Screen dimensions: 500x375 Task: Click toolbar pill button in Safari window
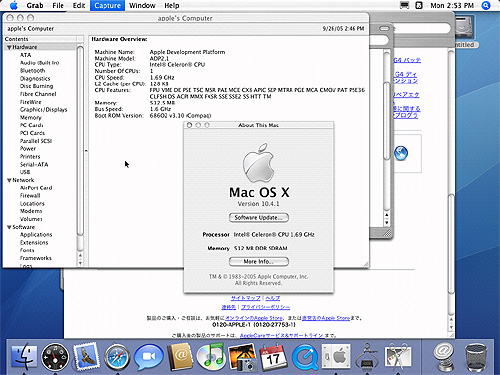(384, 28)
